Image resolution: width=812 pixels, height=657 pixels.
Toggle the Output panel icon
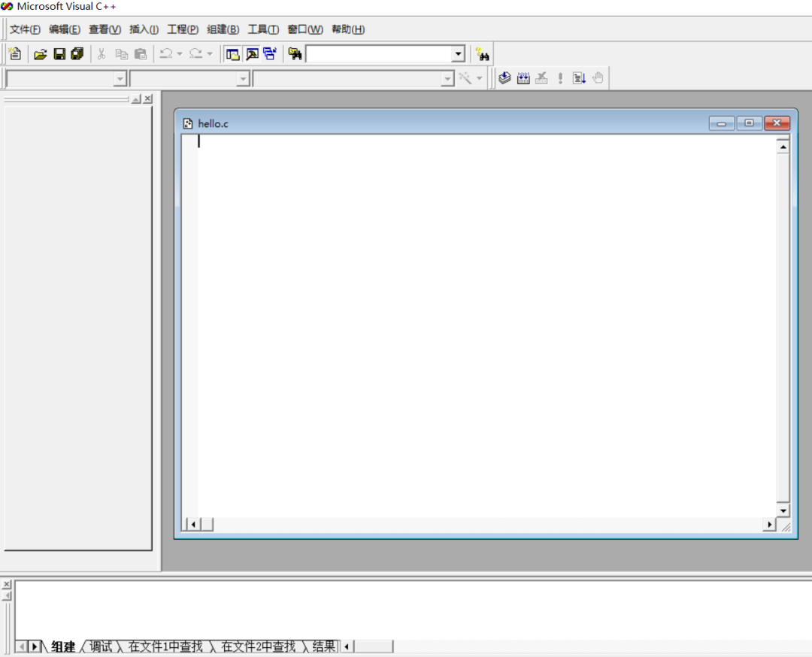[252, 54]
